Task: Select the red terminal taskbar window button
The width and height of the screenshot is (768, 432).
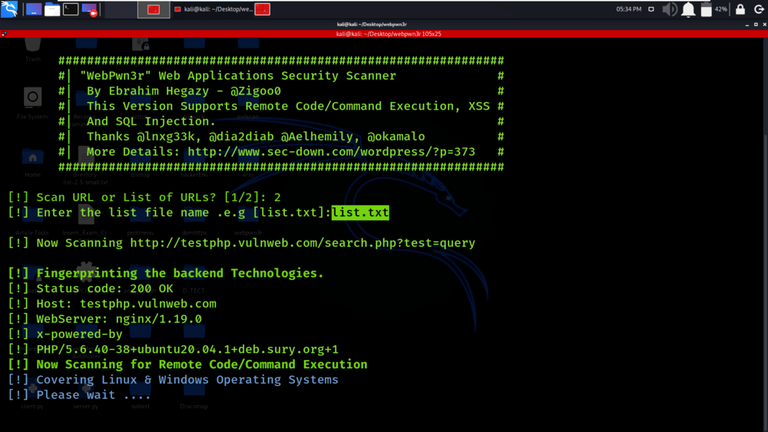Action: 153,9
